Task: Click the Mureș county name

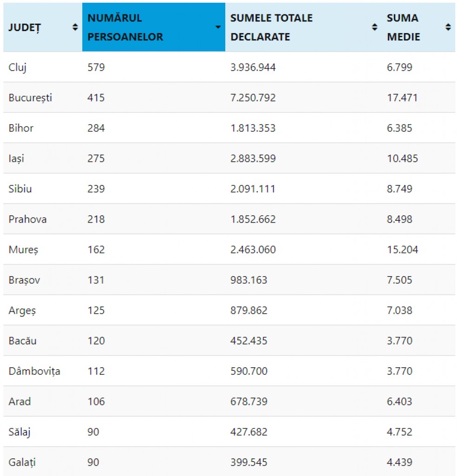Action: (x=23, y=250)
